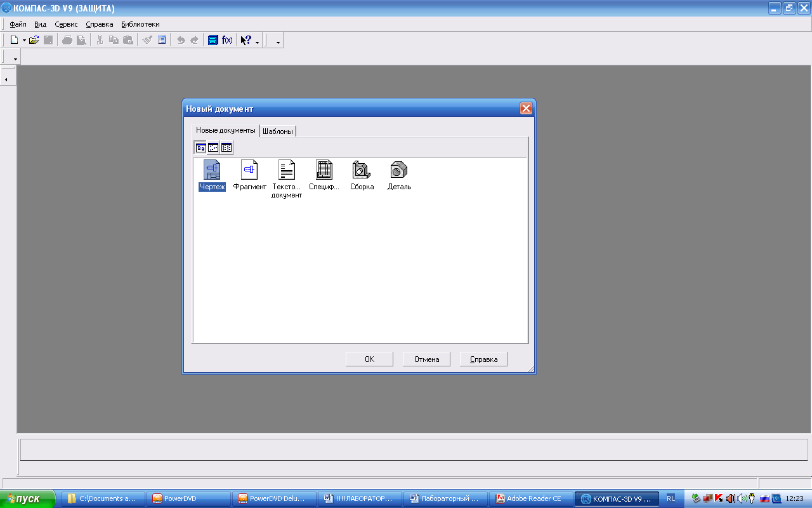Screen dimensions: 812x508
Task: Click the network computers tray icon
Action: 707,498
